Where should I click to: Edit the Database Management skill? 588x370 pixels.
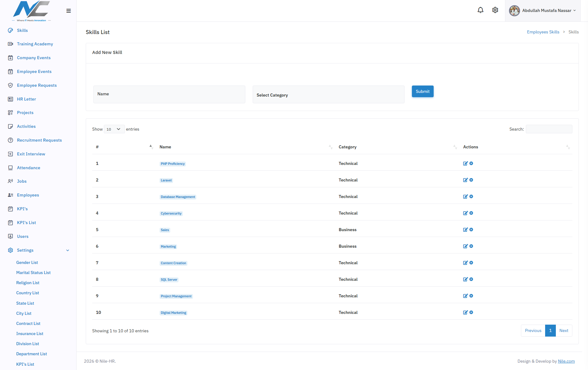pyautogui.click(x=466, y=196)
